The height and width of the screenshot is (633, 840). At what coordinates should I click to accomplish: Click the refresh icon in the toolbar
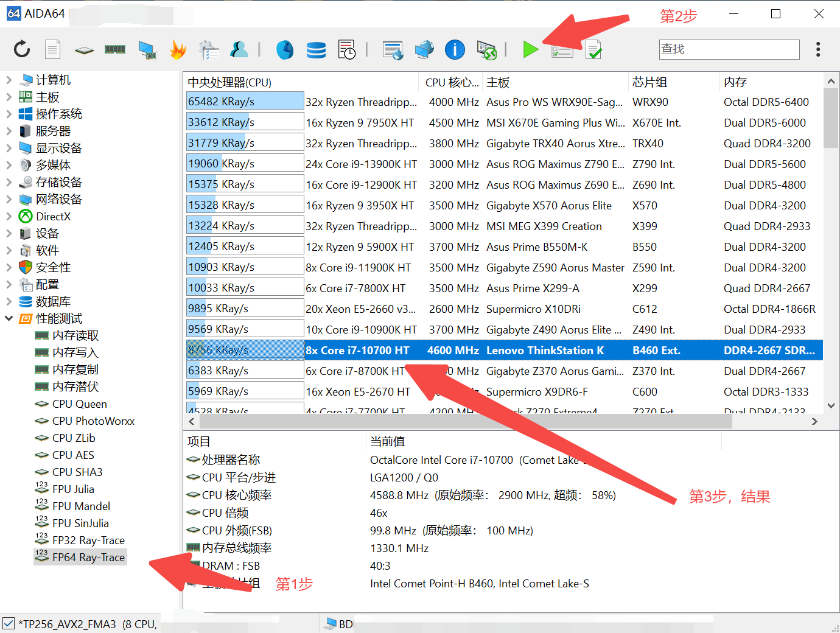click(22, 49)
